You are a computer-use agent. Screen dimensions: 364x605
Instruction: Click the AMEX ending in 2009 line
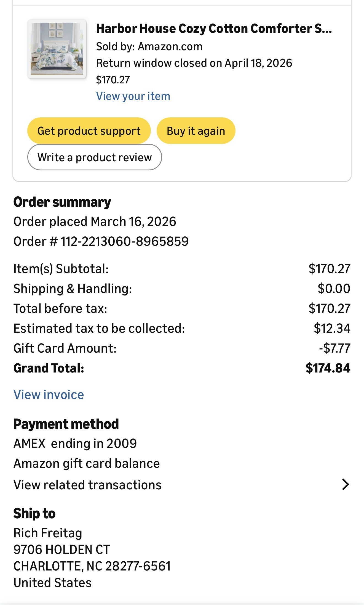[x=75, y=443]
